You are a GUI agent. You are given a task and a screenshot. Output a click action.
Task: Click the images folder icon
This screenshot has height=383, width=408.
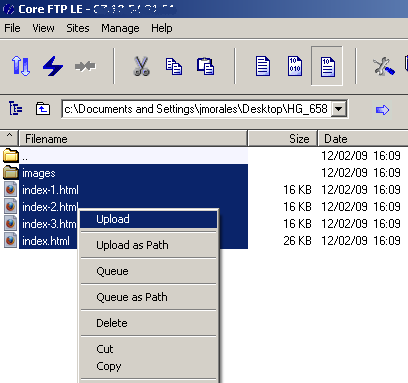pos(11,172)
